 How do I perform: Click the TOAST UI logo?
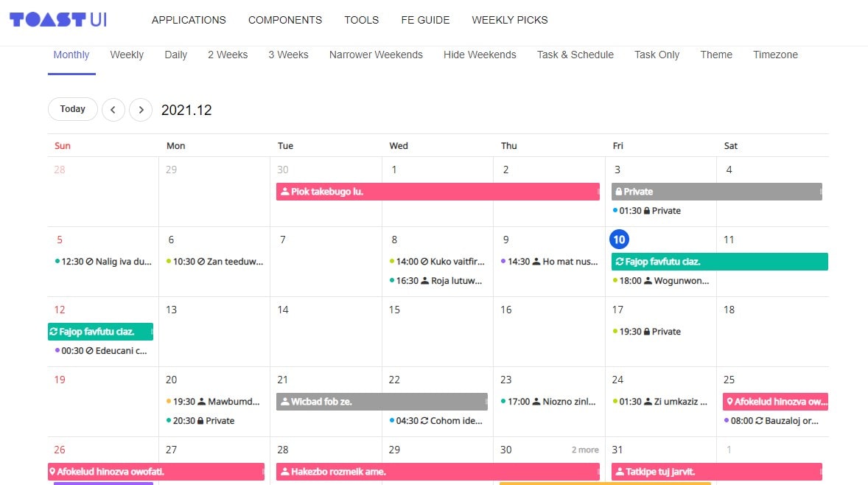(55, 20)
